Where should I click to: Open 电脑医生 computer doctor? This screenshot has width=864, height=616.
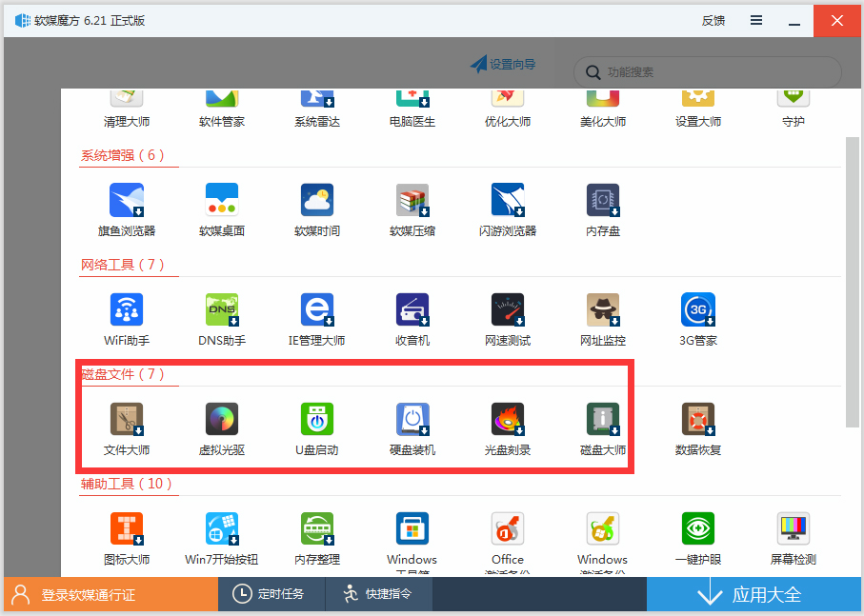point(412,109)
